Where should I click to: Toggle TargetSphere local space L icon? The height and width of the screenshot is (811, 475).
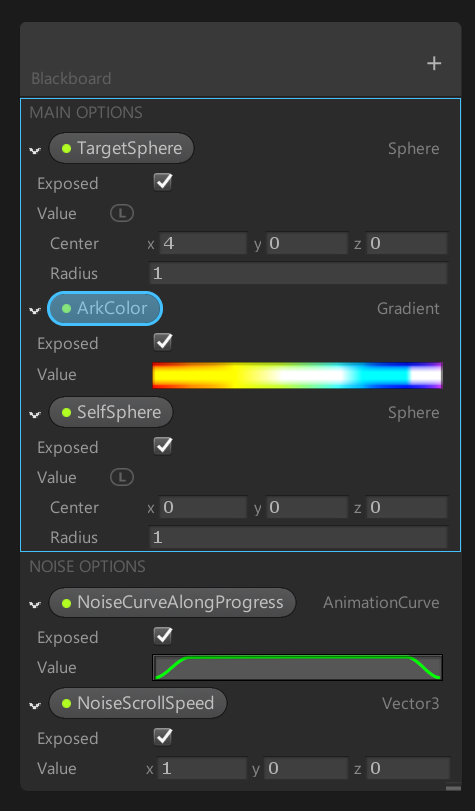[x=122, y=213]
